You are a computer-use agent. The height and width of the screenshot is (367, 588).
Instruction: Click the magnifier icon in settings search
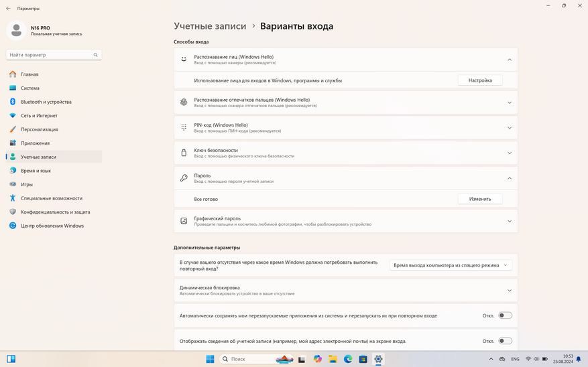(96, 55)
